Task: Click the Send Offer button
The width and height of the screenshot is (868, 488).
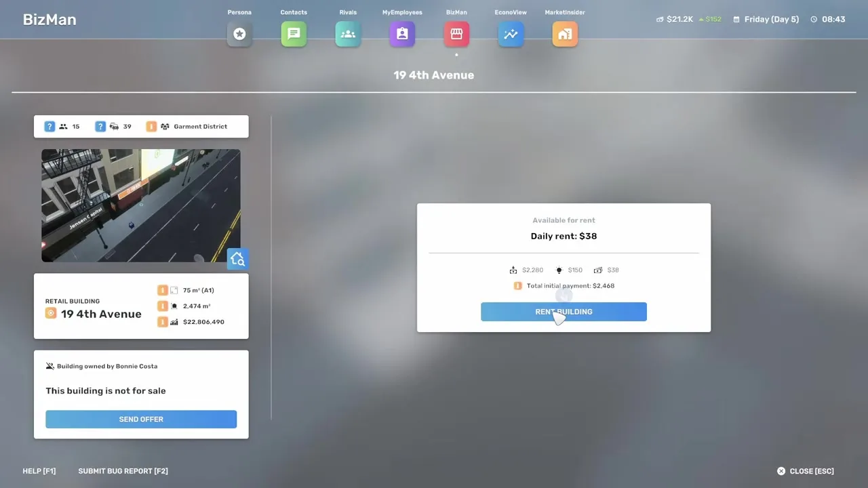Action: (x=141, y=419)
